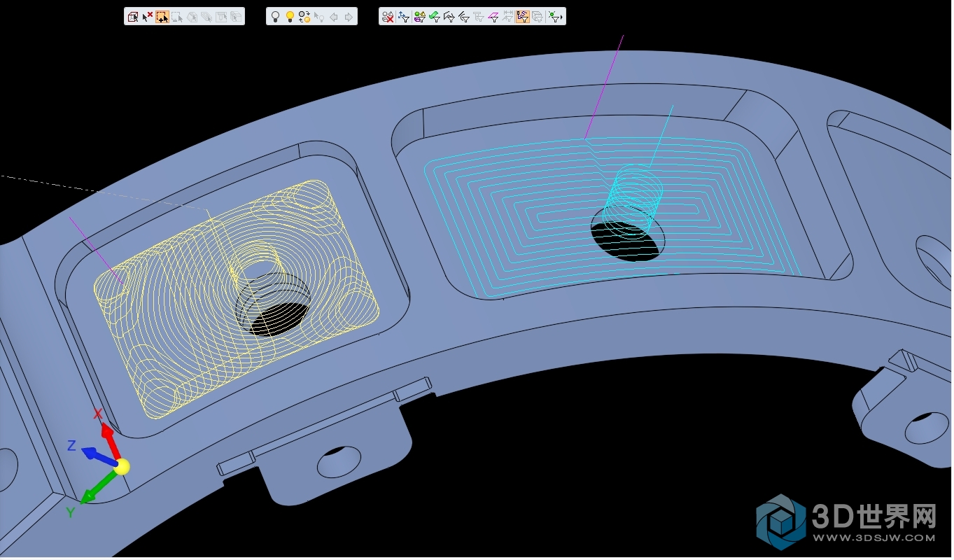Click the greyed select-surface cursor icon

pos(192,17)
